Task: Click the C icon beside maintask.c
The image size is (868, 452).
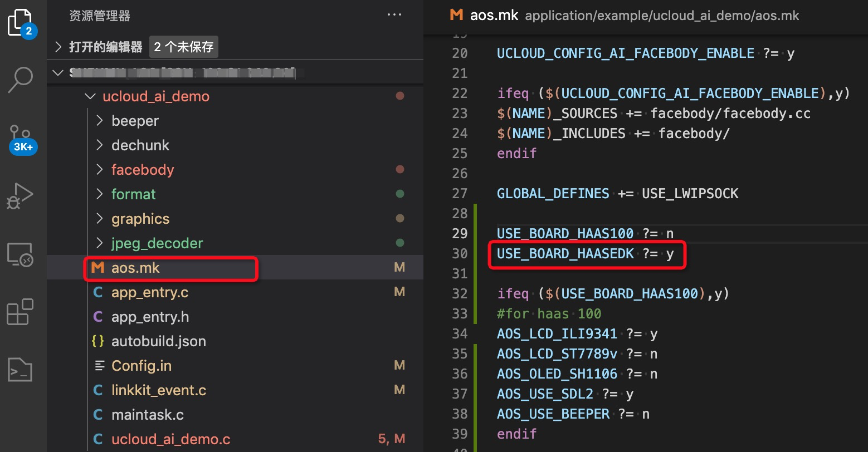Action: (x=98, y=415)
